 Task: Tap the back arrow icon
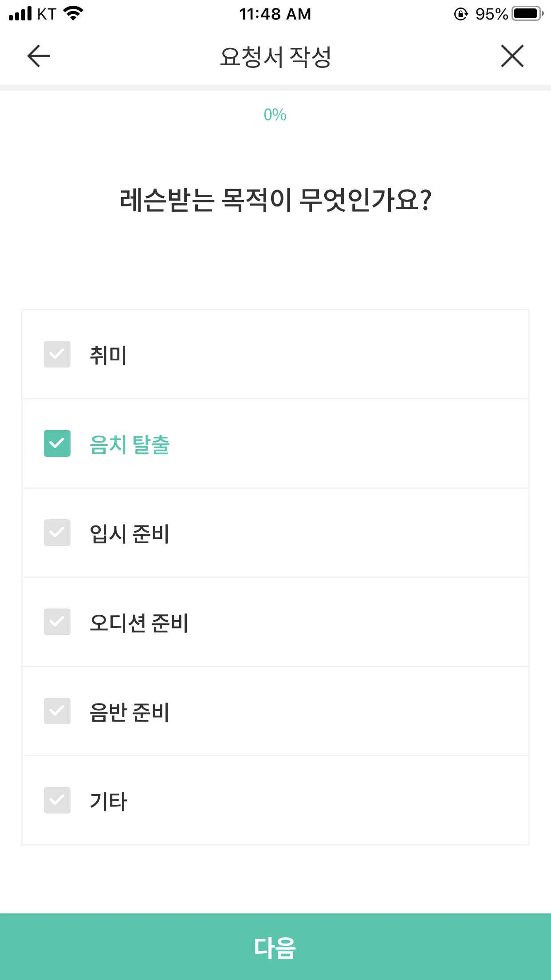[x=39, y=56]
